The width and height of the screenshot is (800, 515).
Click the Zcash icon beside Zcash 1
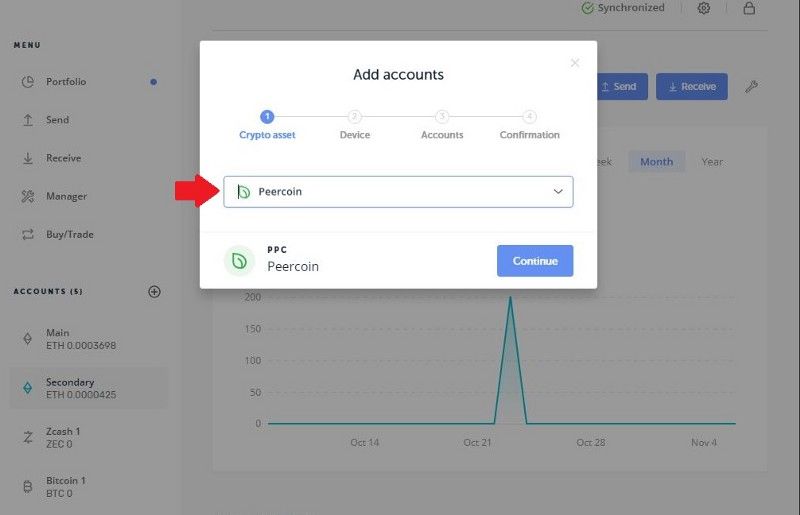(x=28, y=437)
